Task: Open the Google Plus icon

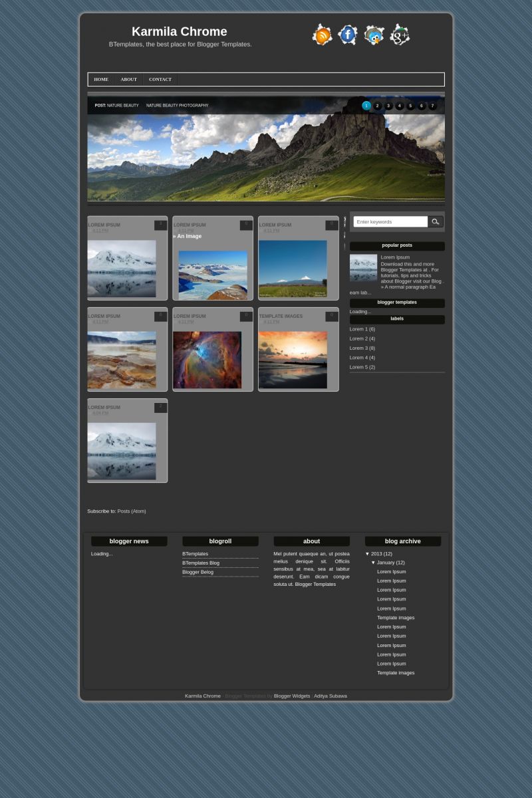Action: tap(400, 35)
